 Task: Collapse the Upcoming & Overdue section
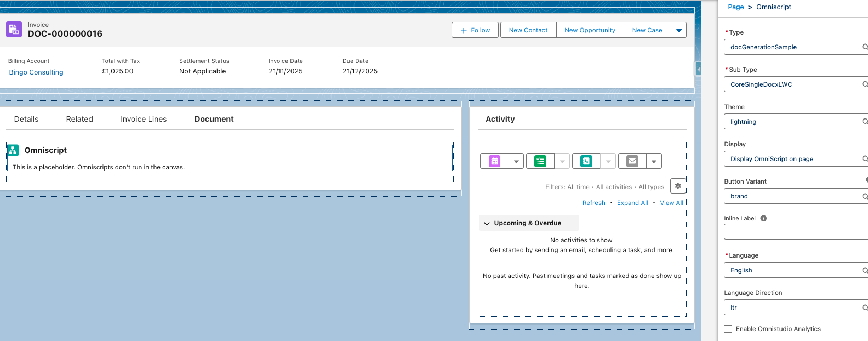click(487, 223)
